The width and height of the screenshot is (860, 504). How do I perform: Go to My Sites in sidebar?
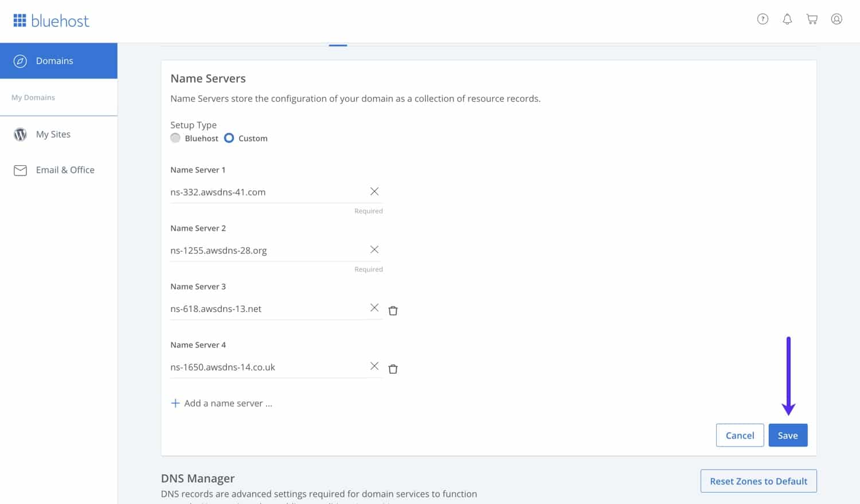53,134
